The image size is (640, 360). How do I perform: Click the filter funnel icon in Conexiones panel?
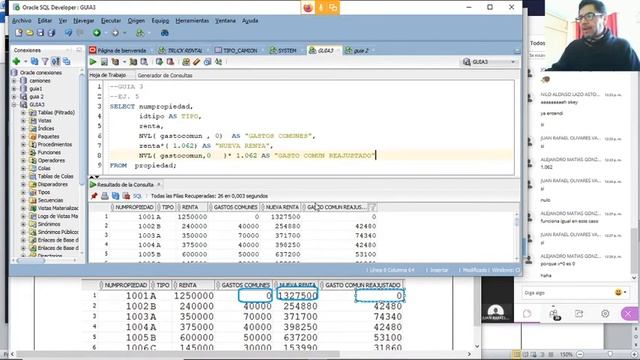(45, 61)
